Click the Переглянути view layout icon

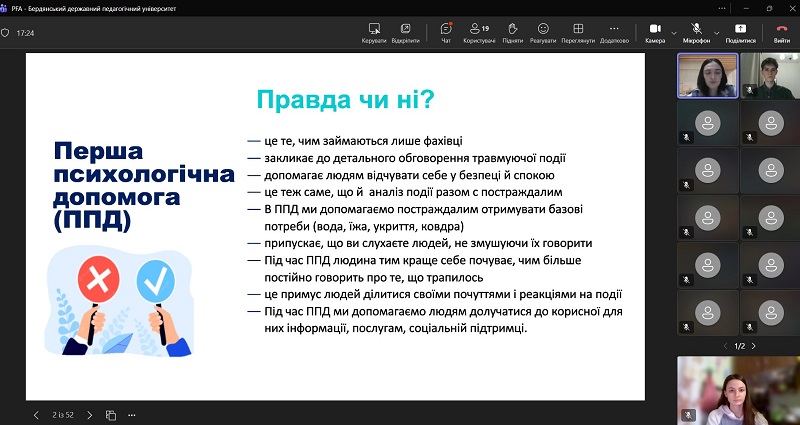click(578, 32)
